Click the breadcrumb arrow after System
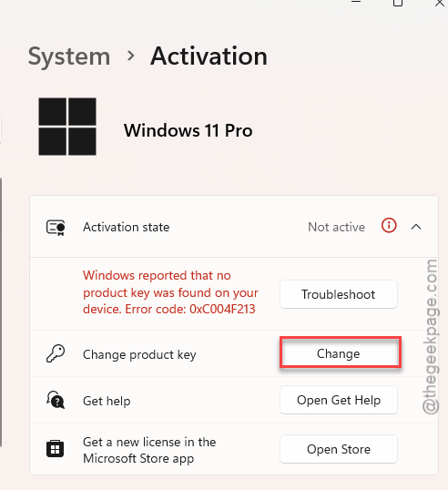Image resolution: width=448 pixels, height=490 pixels. (131, 56)
